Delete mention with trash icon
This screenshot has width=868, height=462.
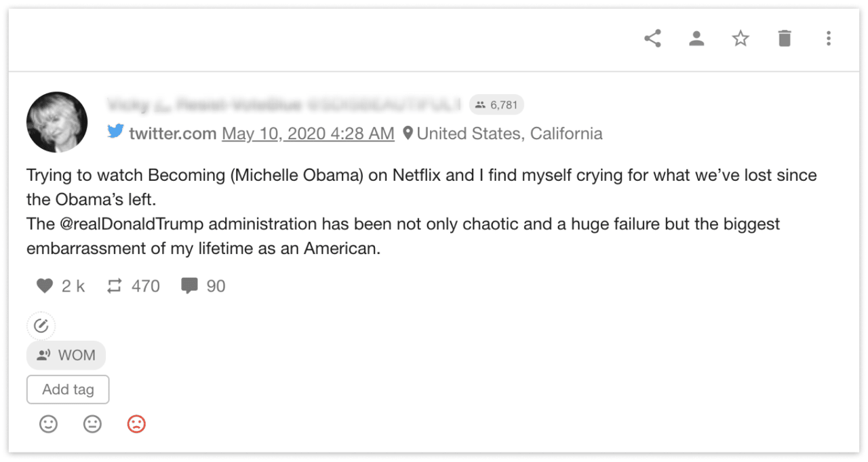[x=785, y=39]
